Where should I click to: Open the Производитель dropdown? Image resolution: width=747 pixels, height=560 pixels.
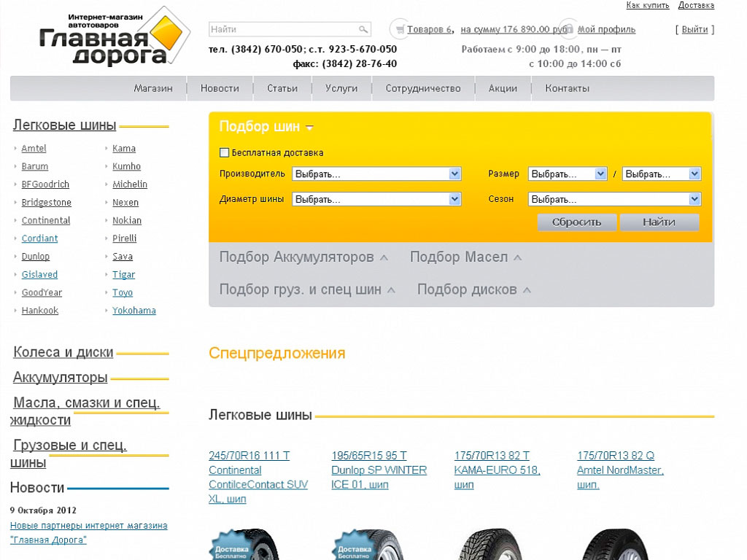376,174
